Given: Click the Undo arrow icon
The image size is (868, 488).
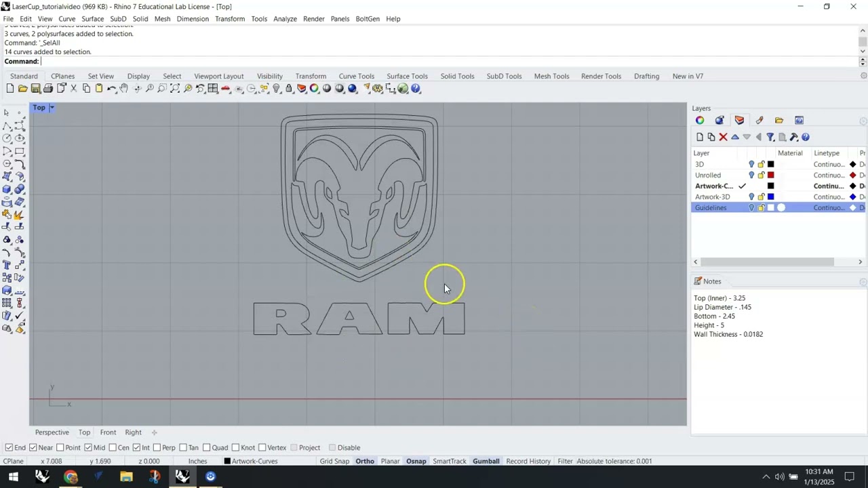Looking at the screenshot, I should [x=111, y=89].
